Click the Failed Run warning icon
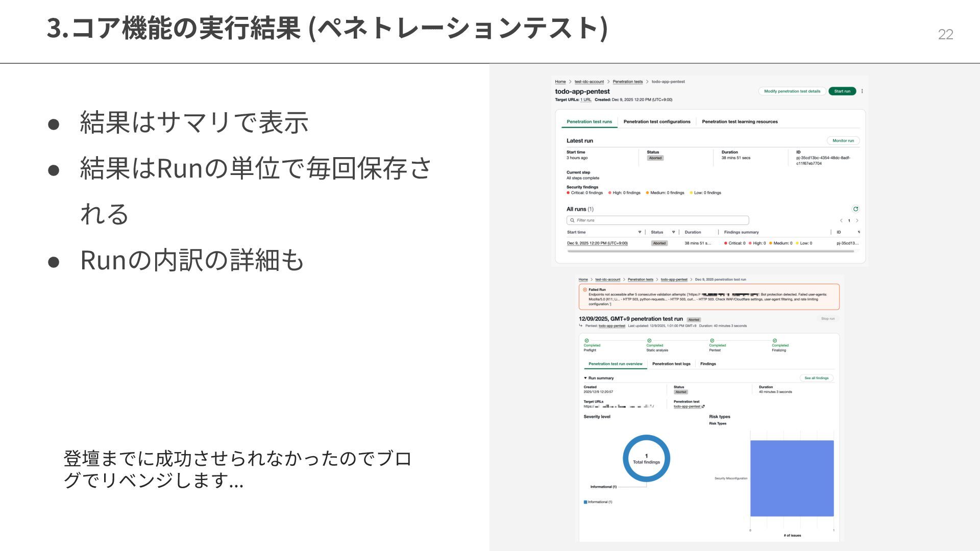980x551 pixels. point(585,290)
